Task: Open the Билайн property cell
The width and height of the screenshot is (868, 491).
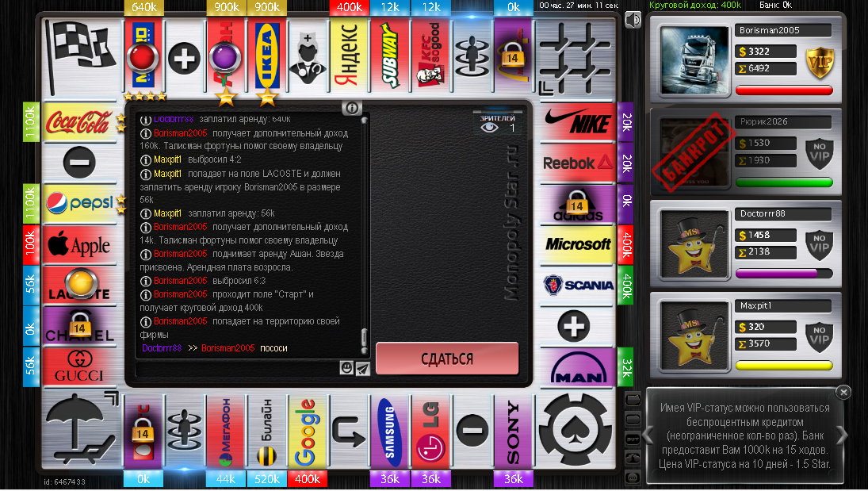Action: [x=267, y=431]
